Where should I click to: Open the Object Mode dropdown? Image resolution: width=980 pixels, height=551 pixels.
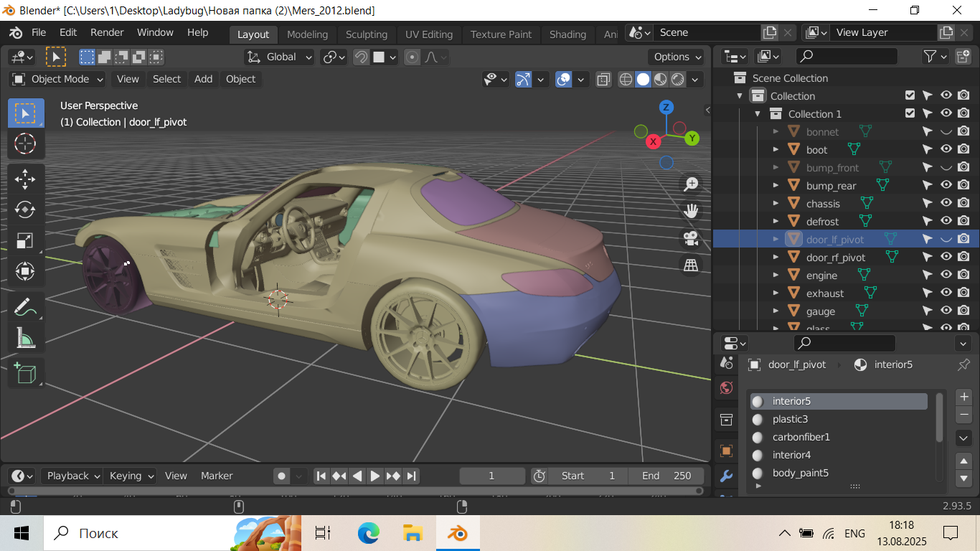(x=58, y=79)
